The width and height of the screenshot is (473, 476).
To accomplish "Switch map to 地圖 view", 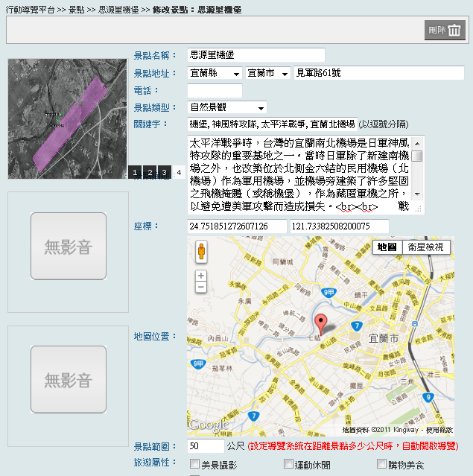I will pos(387,247).
